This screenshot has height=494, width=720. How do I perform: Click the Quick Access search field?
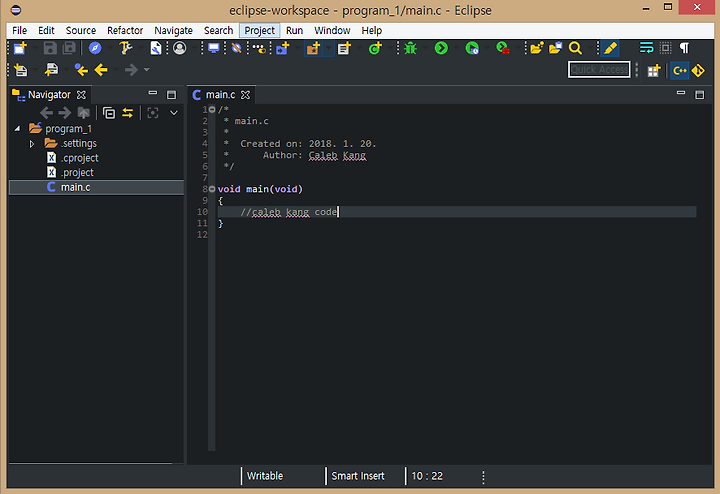pyautogui.click(x=599, y=70)
